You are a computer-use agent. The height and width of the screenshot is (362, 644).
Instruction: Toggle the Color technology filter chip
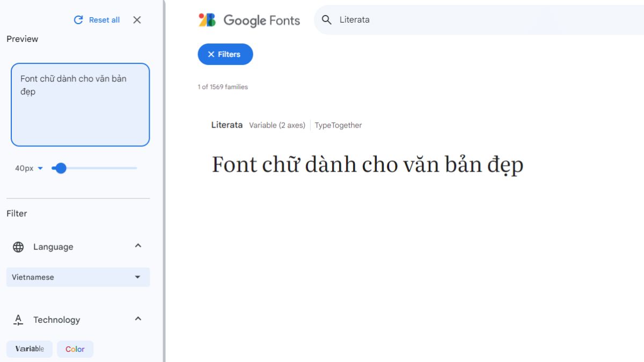pyautogui.click(x=75, y=349)
